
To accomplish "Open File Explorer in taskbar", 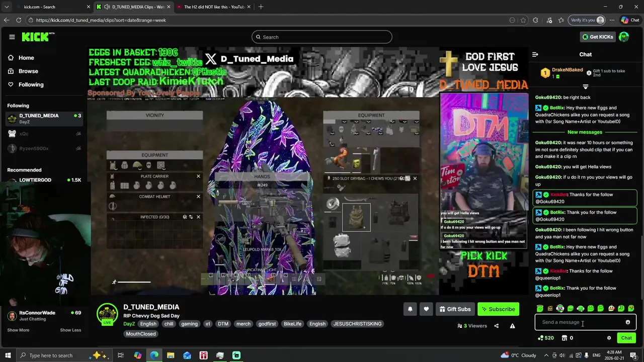I will click(x=171, y=355).
